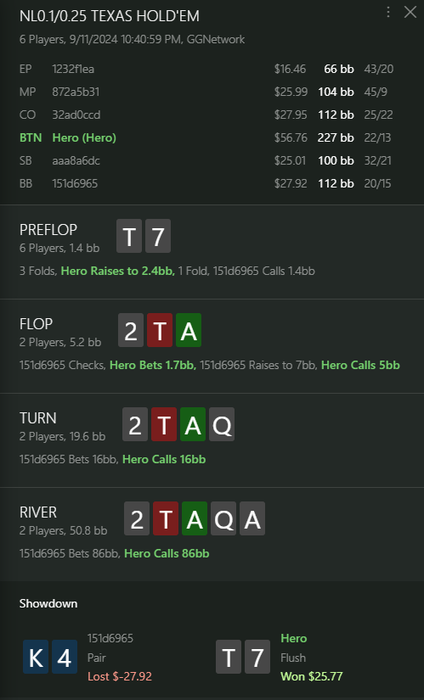Click the Showdown heading

(48, 604)
